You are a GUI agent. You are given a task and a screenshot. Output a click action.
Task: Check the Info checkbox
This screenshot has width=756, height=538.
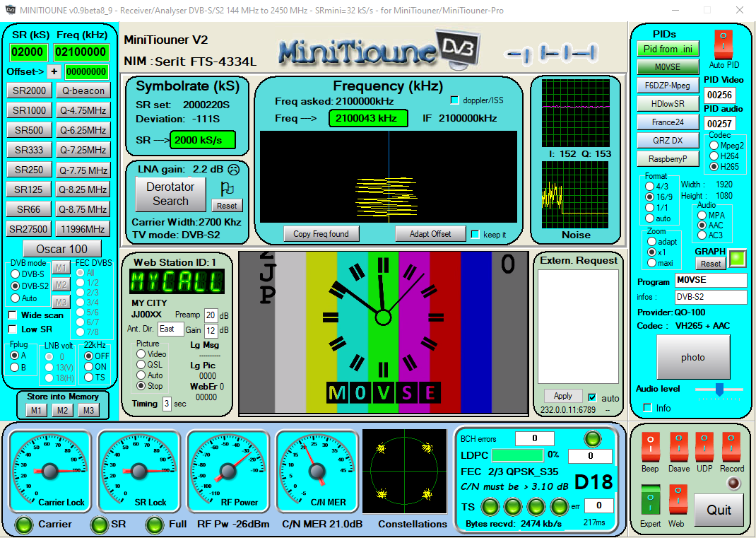[x=647, y=408]
